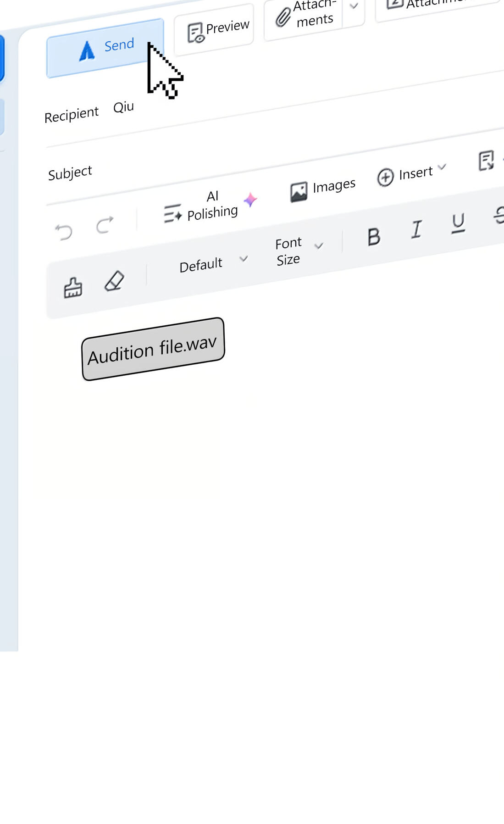504x824 pixels.
Task: Open the Font Size dropdown
Action: coord(299,251)
